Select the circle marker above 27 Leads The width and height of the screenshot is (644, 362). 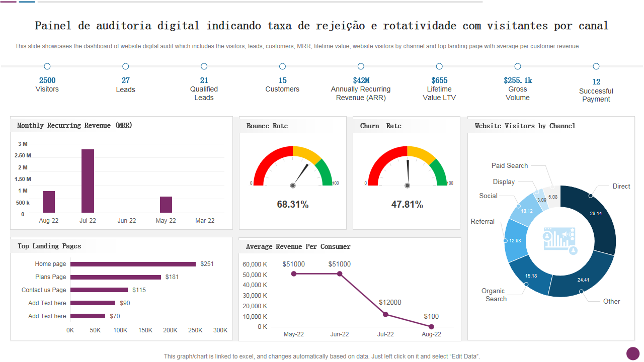[x=126, y=66]
